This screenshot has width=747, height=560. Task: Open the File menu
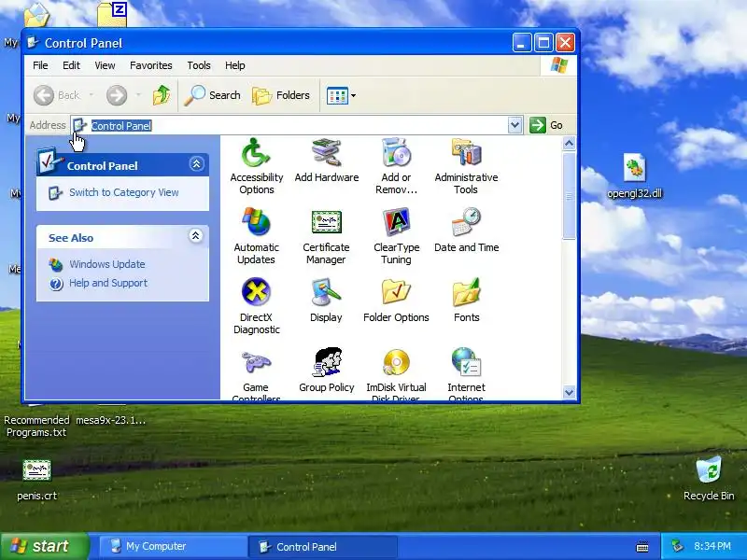40,65
